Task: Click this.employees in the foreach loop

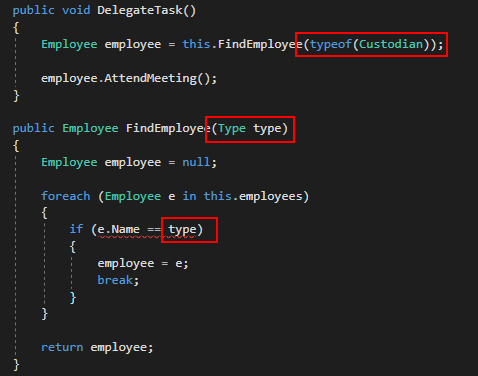Action: (253, 196)
